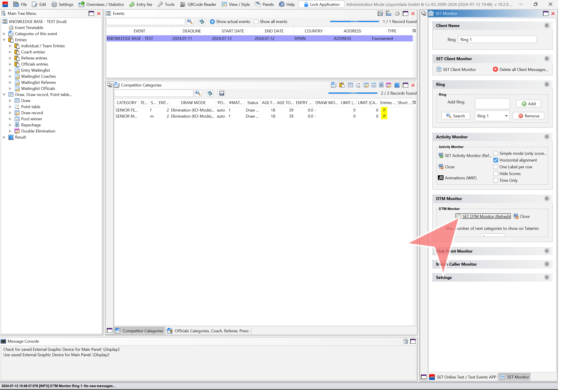Click the purple card edit icon in Competitor Categories toolbar

point(388,85)
